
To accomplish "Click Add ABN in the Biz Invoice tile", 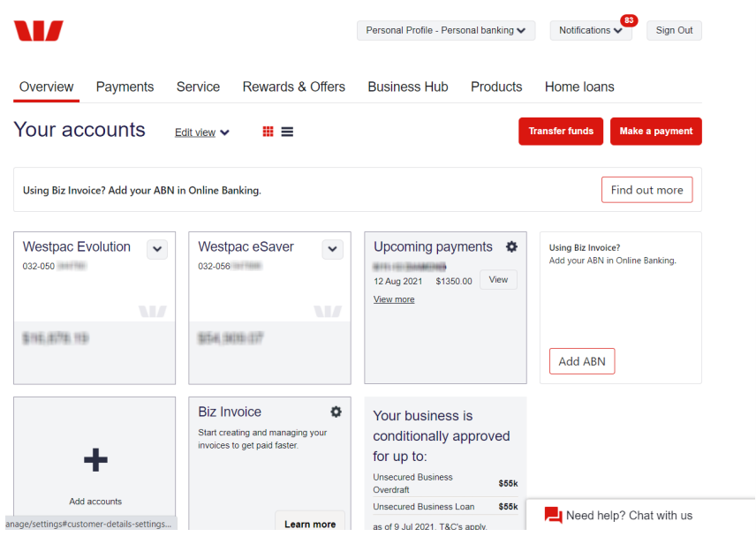I will [x=581, y=360].
